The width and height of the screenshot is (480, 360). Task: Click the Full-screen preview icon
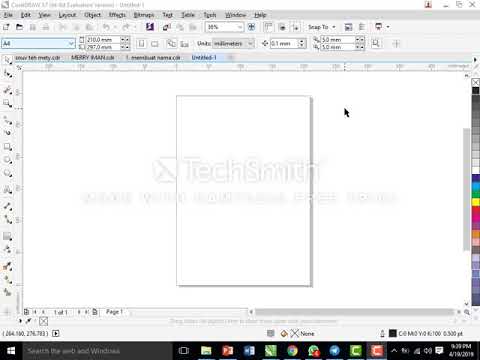pos(252,27)
